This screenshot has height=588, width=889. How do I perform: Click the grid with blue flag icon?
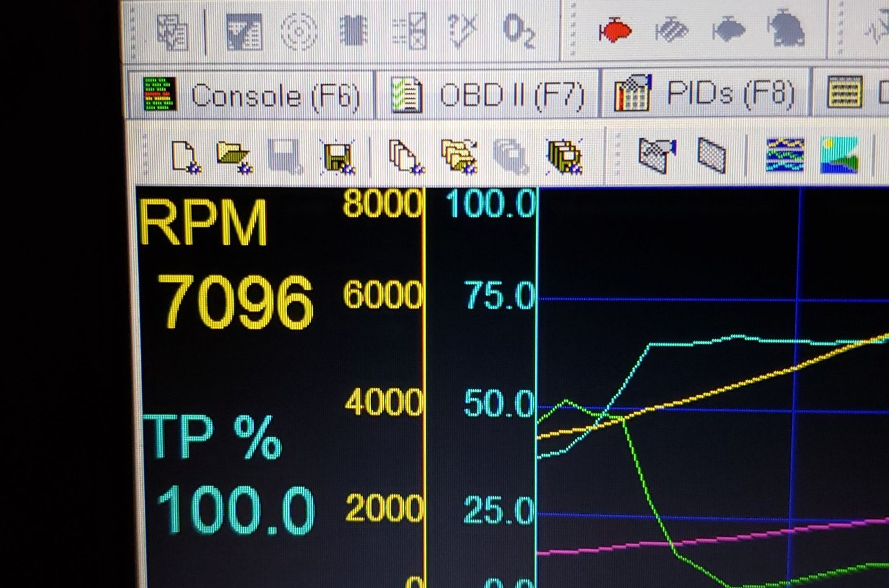(x=657, y=155)
